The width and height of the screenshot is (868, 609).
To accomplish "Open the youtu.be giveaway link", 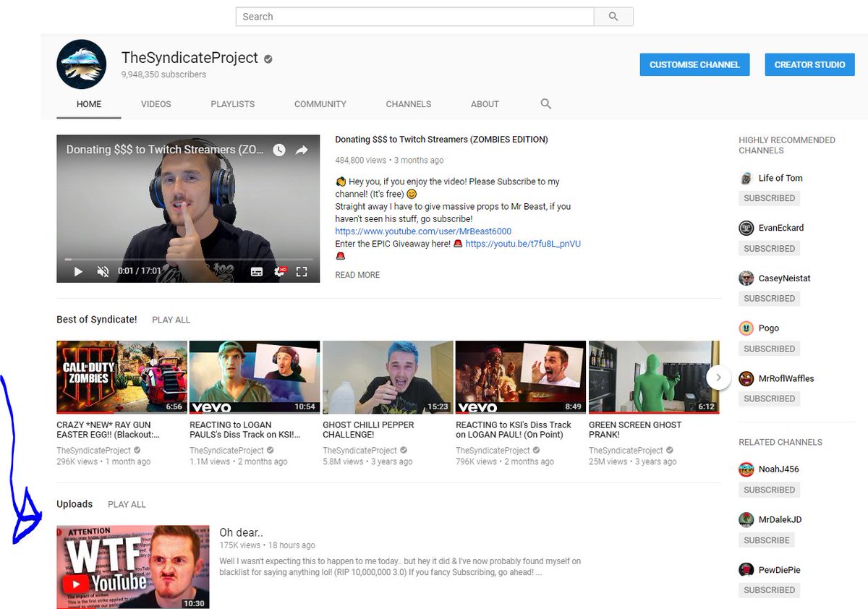I will (x=523, y=244).
